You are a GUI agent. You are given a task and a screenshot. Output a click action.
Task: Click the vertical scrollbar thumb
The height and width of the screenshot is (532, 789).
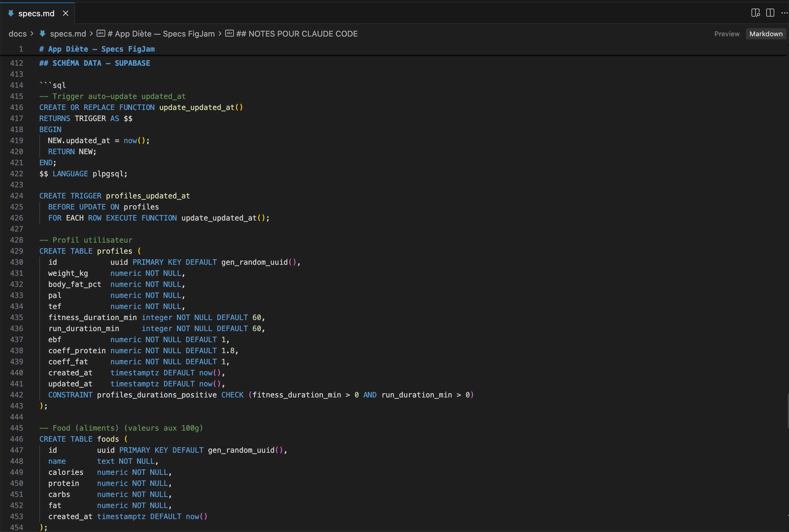tap(787, 411)
